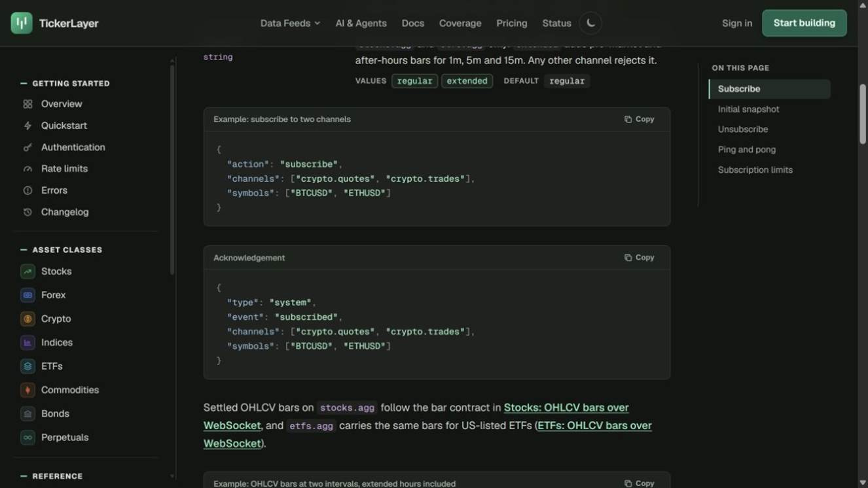Screen dimensions: 868x488
Task: Copy the Acknowledgement code block
Action: tap(639, 258)
